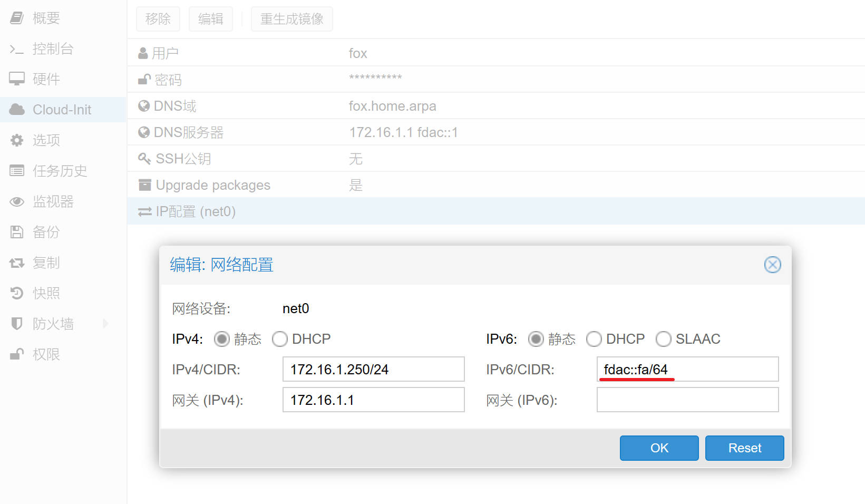Click the 任务历史 list icon
Viewport: 865px width, 504px height.
pos(17,171)
